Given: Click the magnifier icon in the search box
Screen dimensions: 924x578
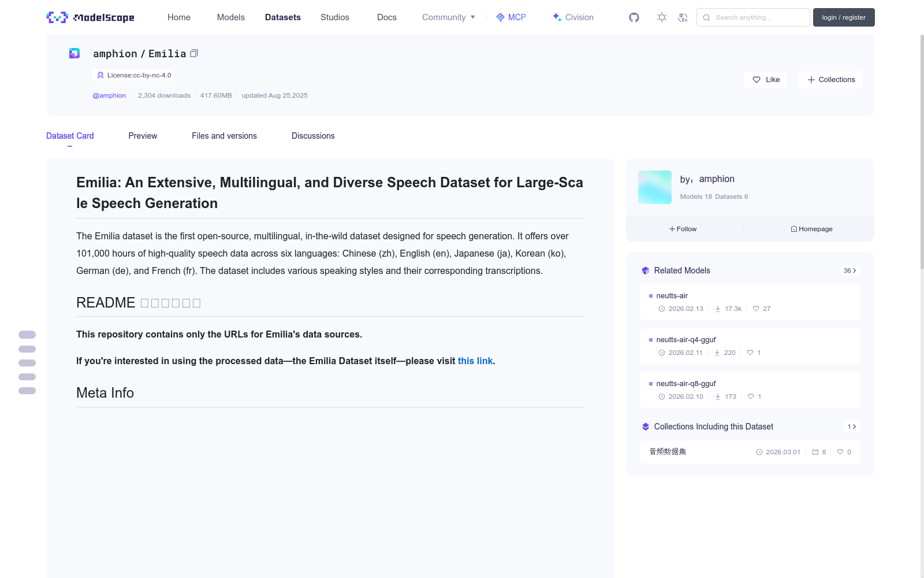Looking at the screenshot, I should click(706, 17).
